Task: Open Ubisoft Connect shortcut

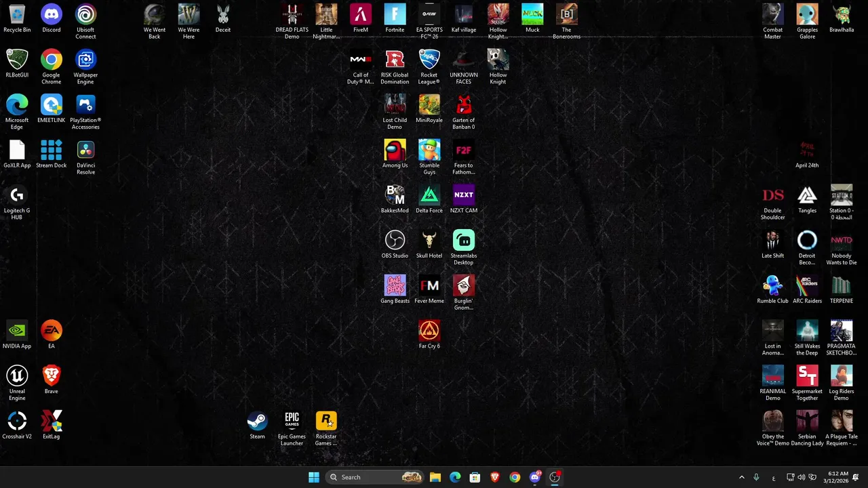Action: (85, 22)
